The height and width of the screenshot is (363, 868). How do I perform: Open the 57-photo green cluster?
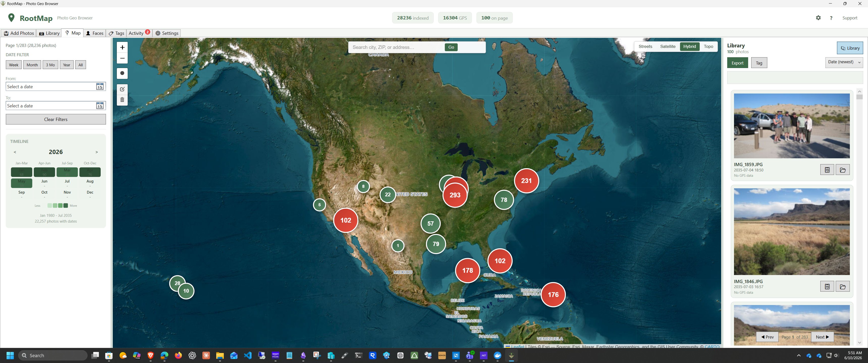430,224
